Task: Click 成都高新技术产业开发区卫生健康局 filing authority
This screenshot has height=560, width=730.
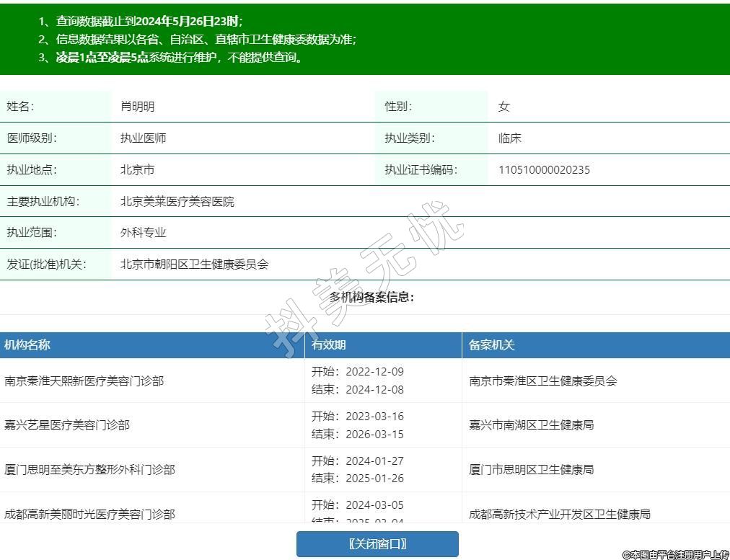Action: coord(560,514)
